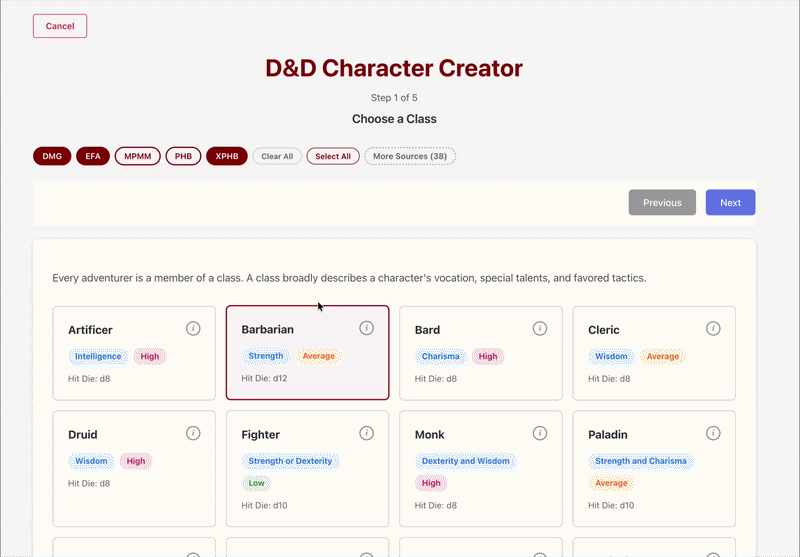Toggle the MPMM source filter
Viewport: 800px width, 557px height.
point(138,156)
